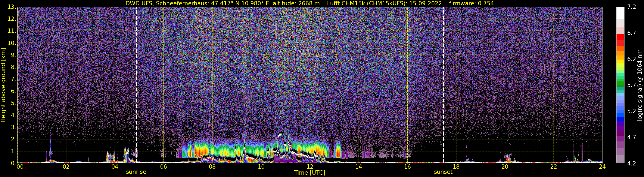644x177 pixels.
Task: Click the 6. height axis tick label
Action: [x=13, y=91]
